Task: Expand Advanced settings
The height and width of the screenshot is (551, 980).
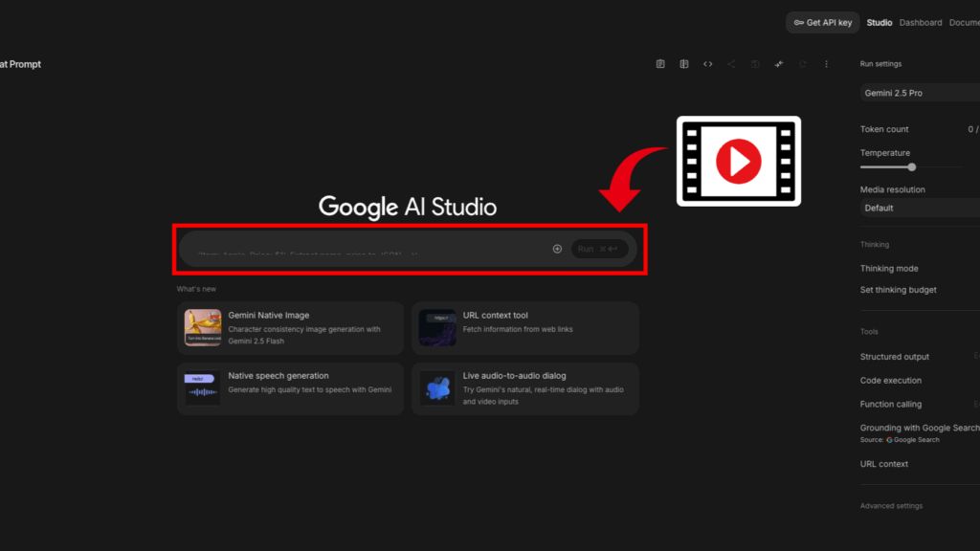Action: point(888,505)
